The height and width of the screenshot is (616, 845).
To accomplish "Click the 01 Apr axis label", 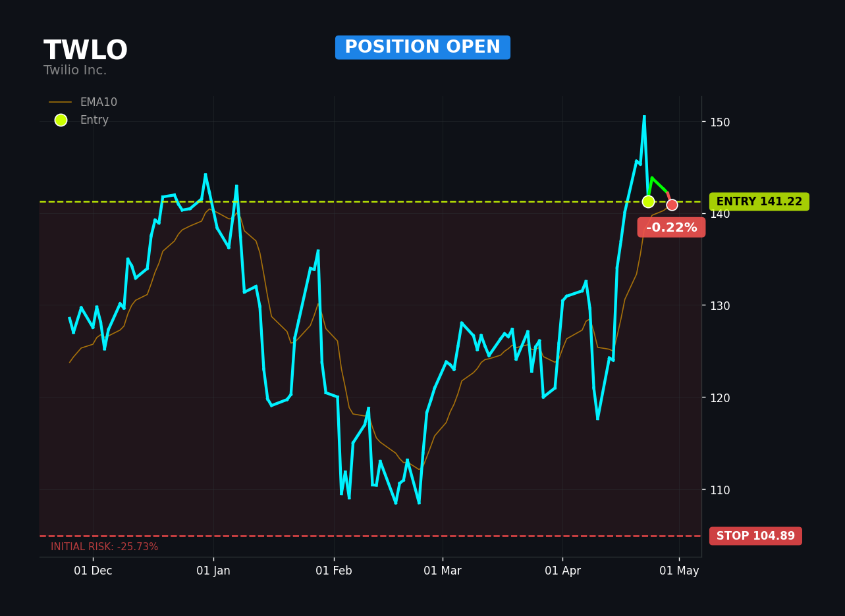I will pos(562,571).
